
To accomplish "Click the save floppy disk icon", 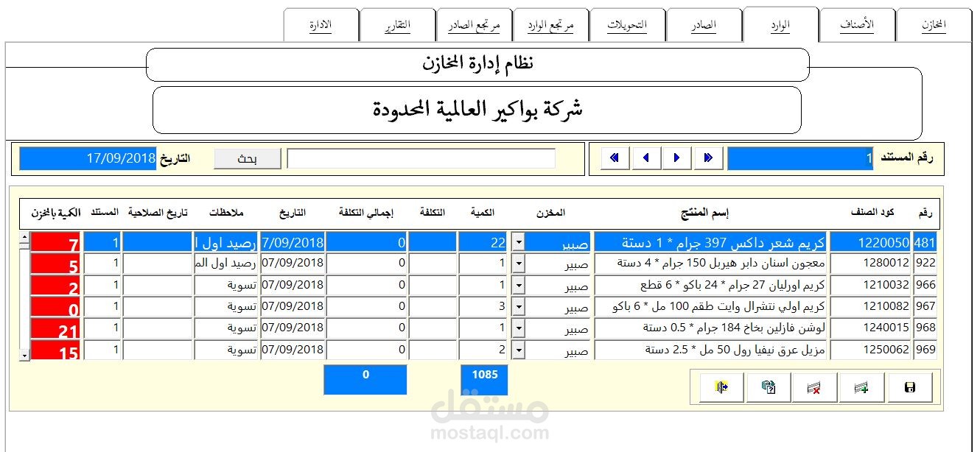I will coord(909,386).
